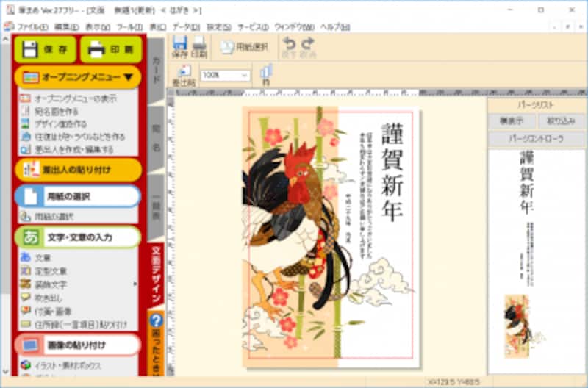This screenshot has width=588, height=388.
Task: Click 文字・文章の入力 section header
Action: click(78, 237)
